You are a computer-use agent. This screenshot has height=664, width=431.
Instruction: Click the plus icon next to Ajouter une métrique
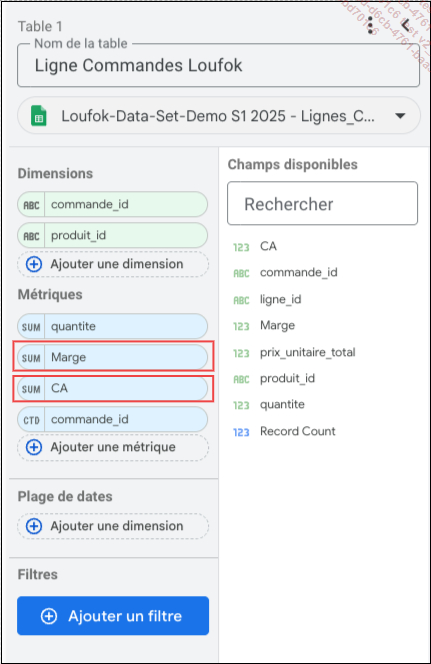point(34,447)
